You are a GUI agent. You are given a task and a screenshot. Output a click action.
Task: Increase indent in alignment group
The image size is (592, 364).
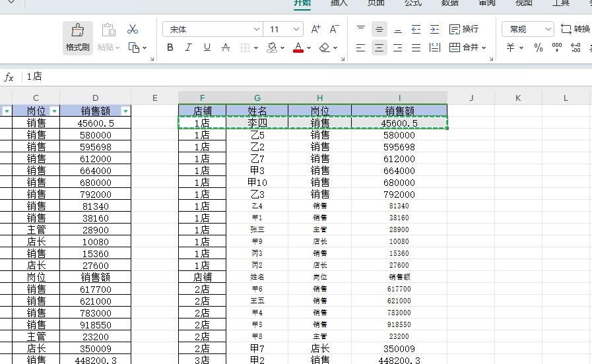(434, 29)
